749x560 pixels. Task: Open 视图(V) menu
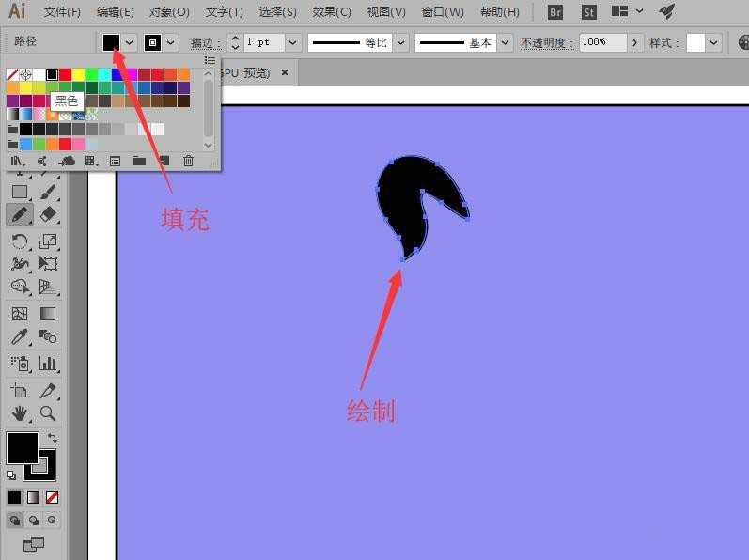click(x=386, y=11)
